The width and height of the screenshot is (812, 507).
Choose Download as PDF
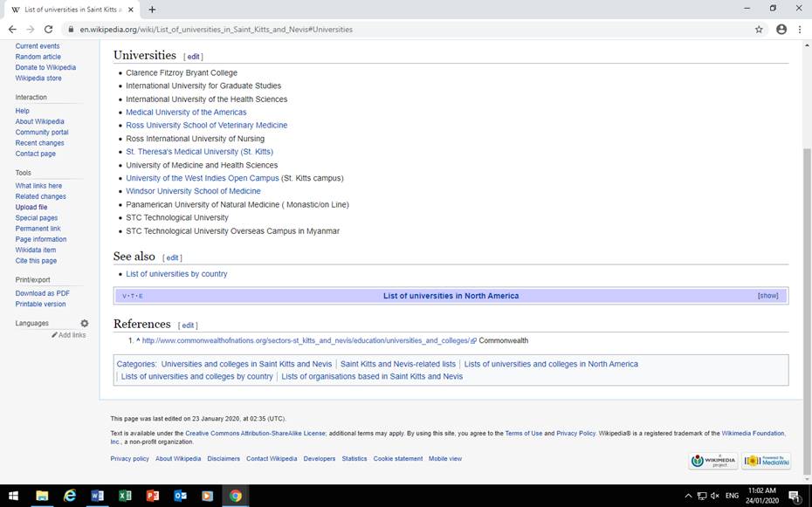pos(43,293)
